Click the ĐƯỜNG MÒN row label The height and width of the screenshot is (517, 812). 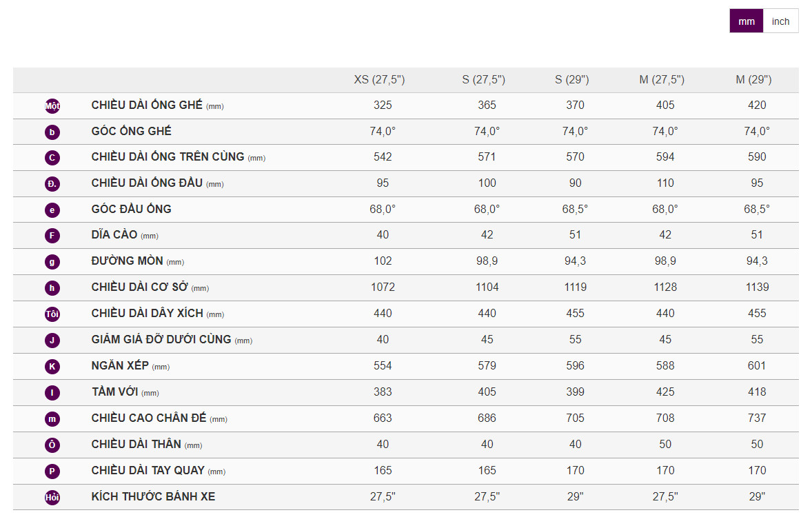point(127,261)
